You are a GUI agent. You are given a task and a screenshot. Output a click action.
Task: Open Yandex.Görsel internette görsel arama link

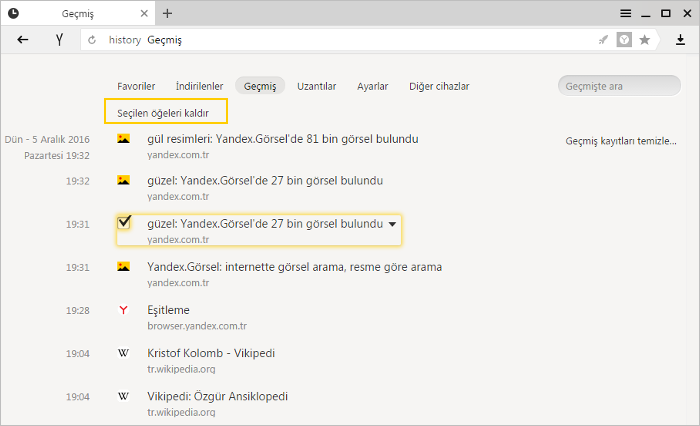pyautogui.click(x=295, y=267)
